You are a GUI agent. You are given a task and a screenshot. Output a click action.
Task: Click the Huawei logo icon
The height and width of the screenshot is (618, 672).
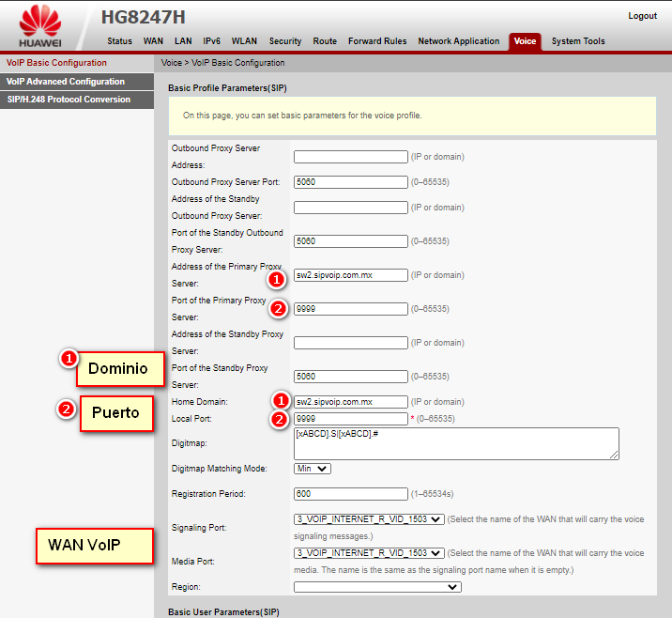[40, 21]
